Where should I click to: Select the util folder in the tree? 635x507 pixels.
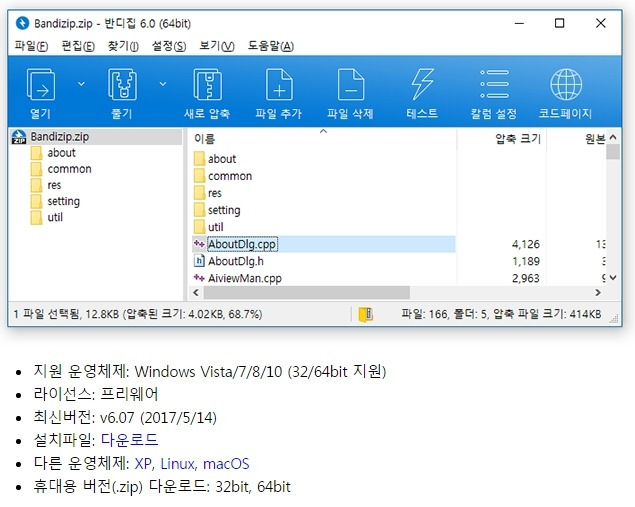55,217
